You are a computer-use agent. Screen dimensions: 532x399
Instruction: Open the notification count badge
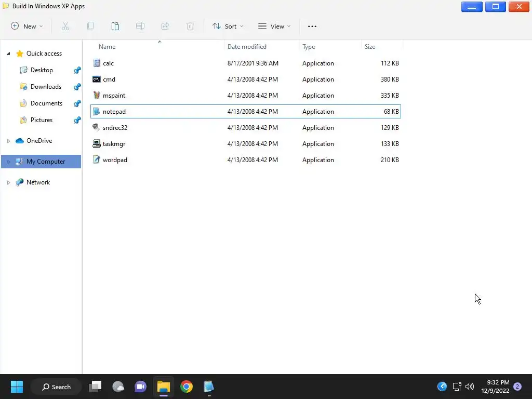click(517, 387)
